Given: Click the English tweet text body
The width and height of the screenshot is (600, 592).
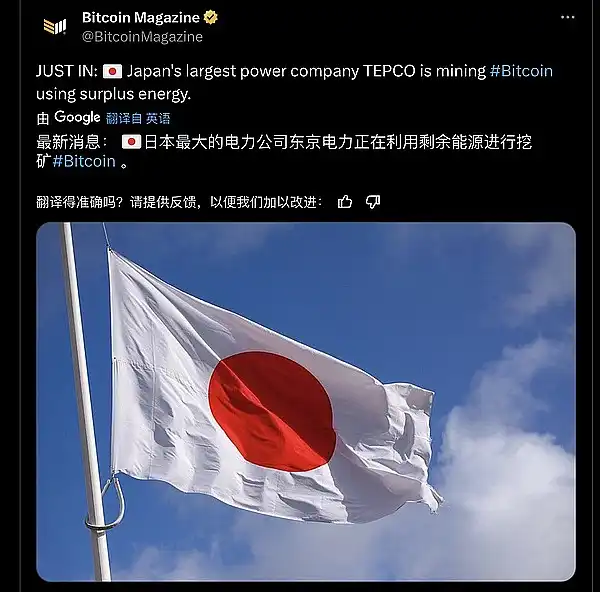Looking at the screenshot, I should (x=294, y=82).
